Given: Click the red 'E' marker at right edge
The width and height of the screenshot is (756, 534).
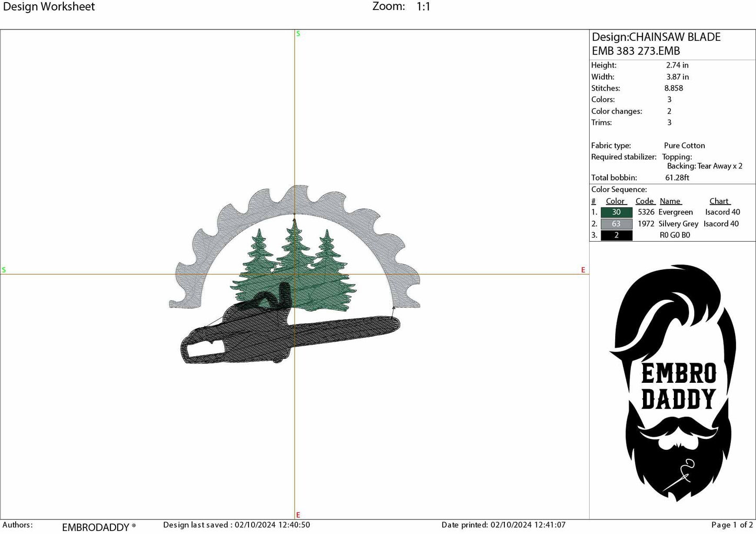Looking at the screenshot, I should coord(583,270).
